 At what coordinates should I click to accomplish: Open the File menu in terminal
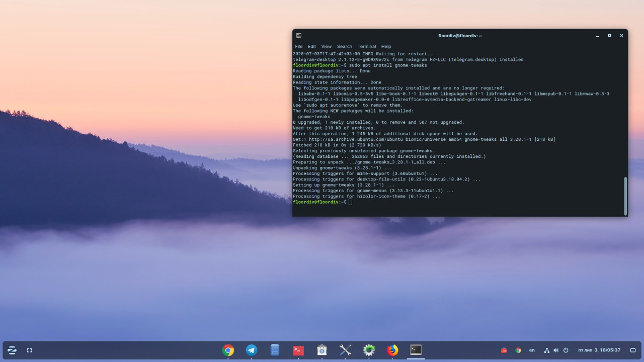coord(299,46)
